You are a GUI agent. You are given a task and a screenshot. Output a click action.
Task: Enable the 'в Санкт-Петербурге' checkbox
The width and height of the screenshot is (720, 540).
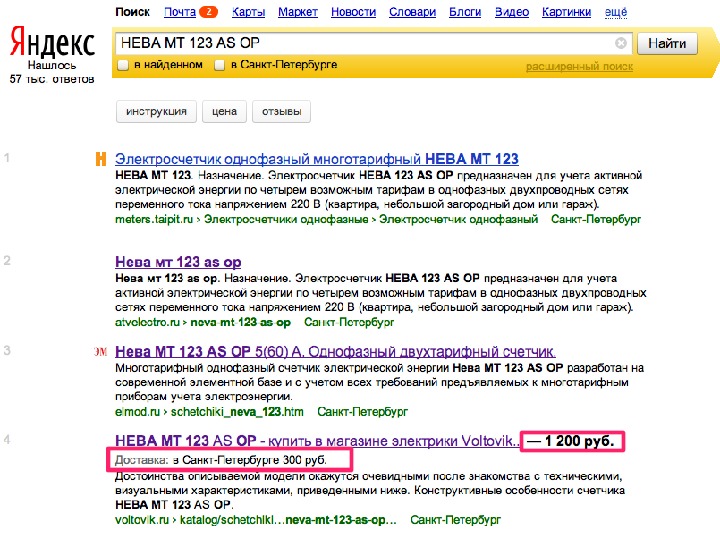pos(219,65)
